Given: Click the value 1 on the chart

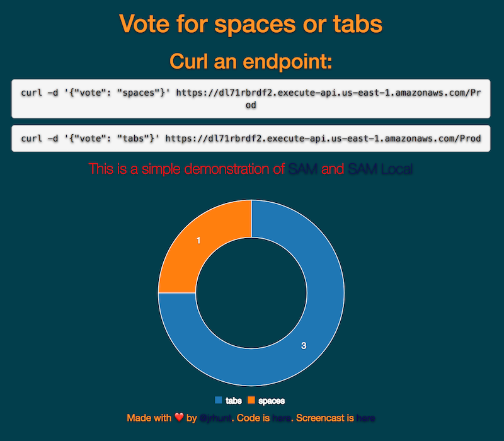Looking at the screenshot, I should (x=198, y=241).
